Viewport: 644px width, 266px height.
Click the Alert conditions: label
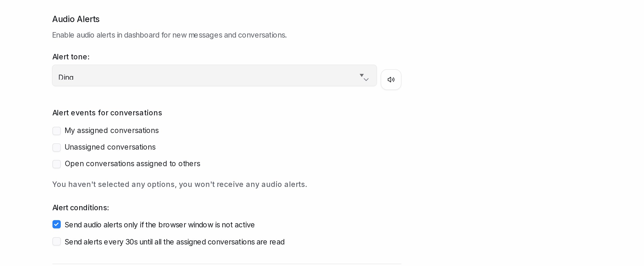pyautogui.click(x=81, y=208)
